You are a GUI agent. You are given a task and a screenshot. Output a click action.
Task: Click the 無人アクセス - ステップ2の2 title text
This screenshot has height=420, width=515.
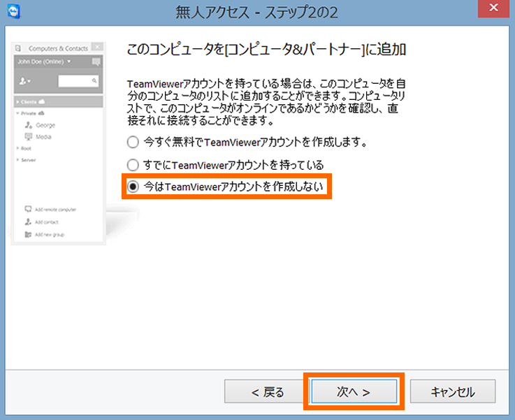257,13
